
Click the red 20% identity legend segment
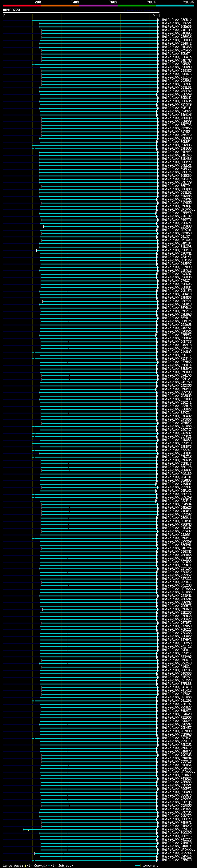click(22, 6)
